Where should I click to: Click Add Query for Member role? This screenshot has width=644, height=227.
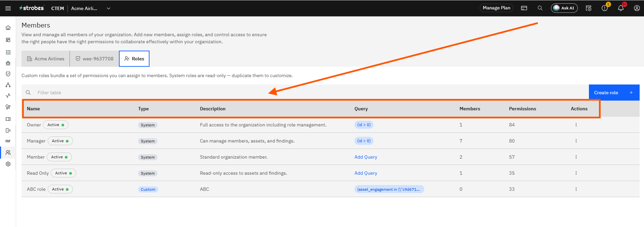pos(366,157)
